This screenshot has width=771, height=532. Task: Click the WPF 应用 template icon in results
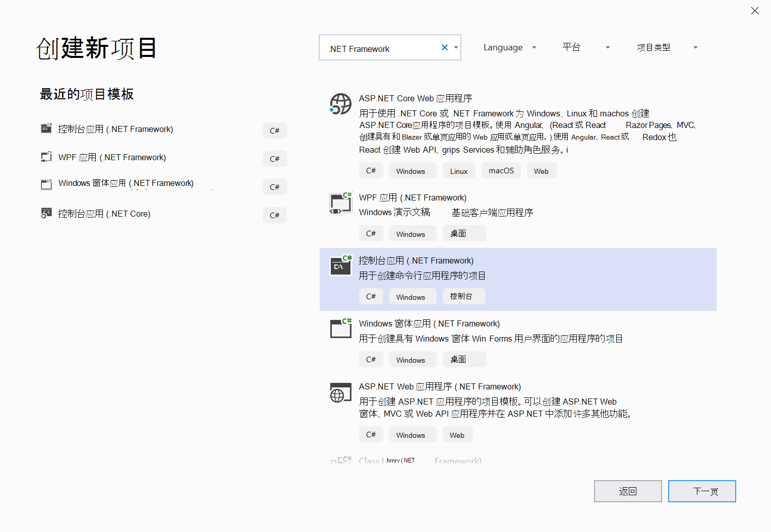click(x=340, y=204)
